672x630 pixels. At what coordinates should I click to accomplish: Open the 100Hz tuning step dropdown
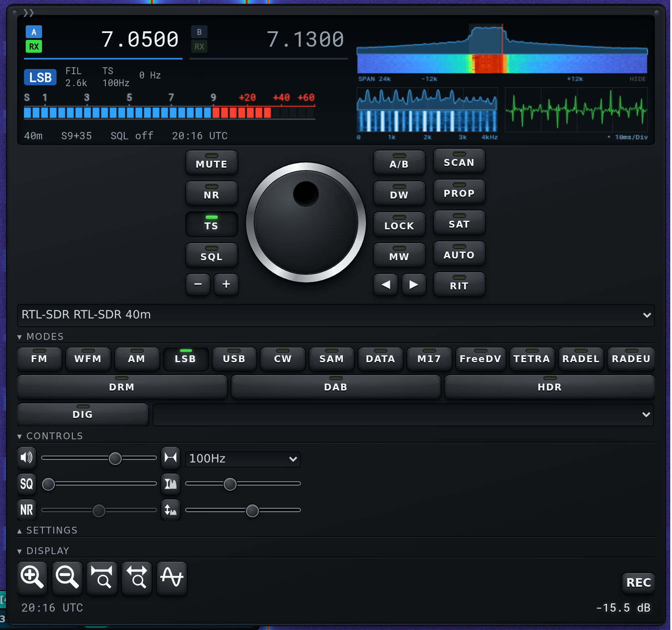coord(243,459)
